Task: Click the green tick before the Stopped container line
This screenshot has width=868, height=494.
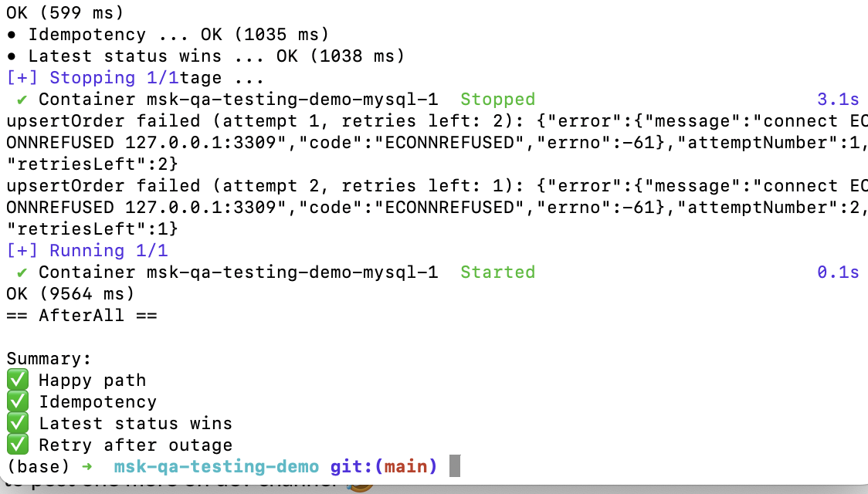Action: point(22,100)
